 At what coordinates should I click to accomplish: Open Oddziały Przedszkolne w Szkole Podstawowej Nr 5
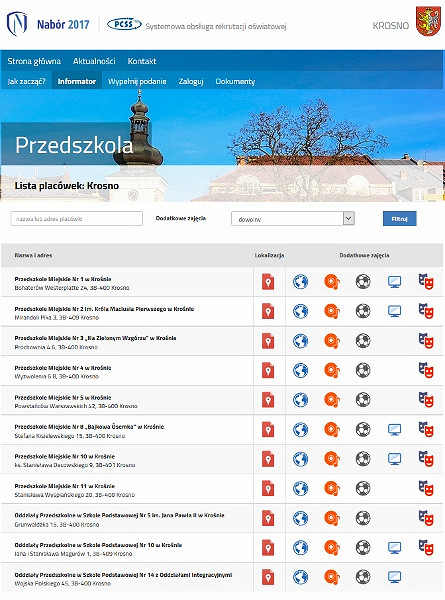(x=119, y=515)
